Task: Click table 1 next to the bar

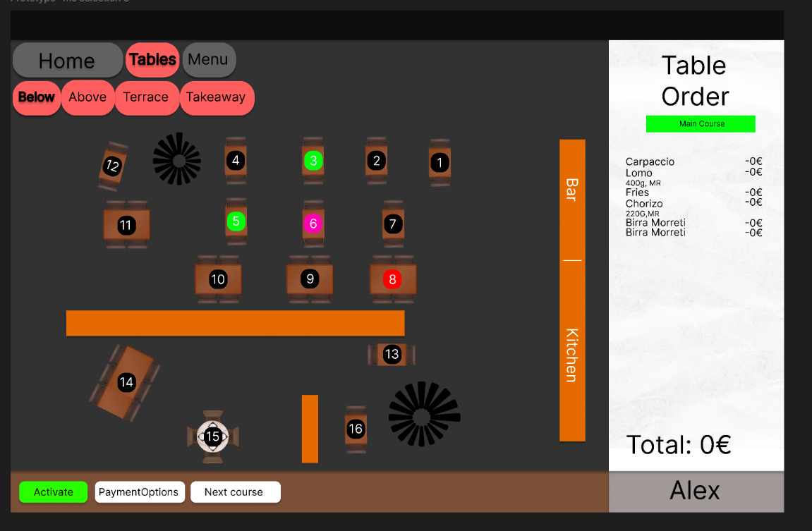Action: [x=440, y=163]
